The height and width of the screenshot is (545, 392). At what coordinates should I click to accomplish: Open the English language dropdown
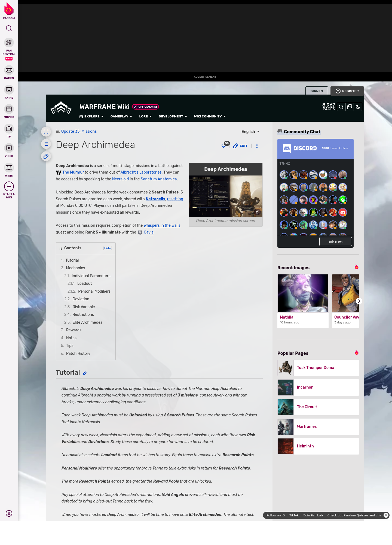point(250,132)
